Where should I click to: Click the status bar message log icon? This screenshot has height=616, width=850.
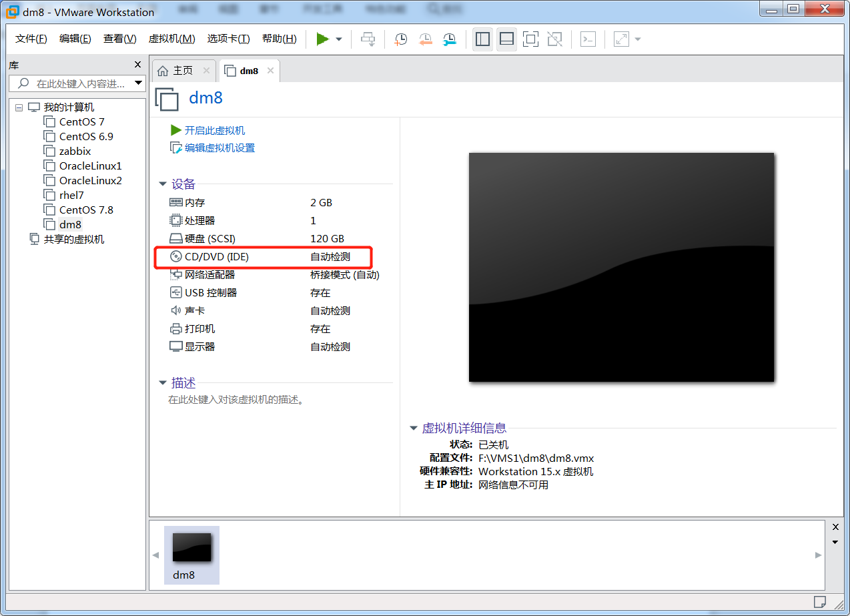point(820,601)
